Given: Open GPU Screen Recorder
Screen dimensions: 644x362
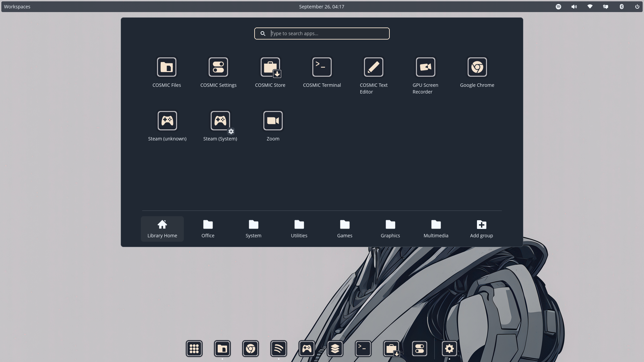Looking at the screenshot, I should pyautogui.click(x=425, y=67).
